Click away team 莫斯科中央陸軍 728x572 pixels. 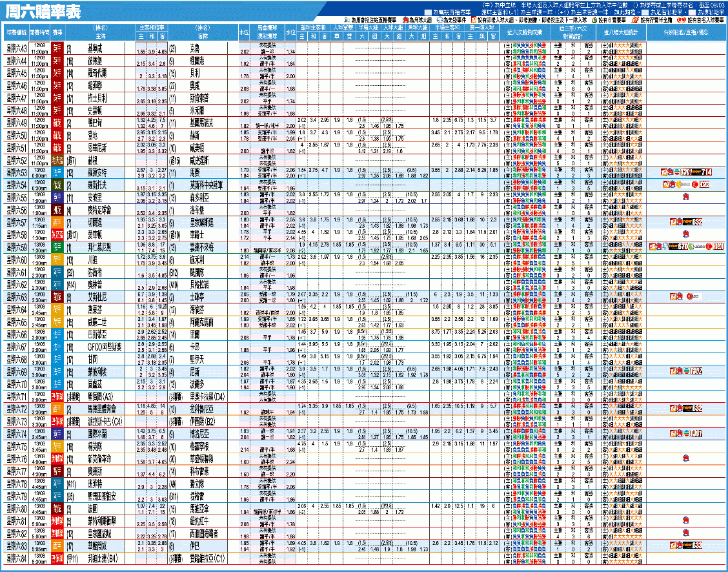(206, 185)
